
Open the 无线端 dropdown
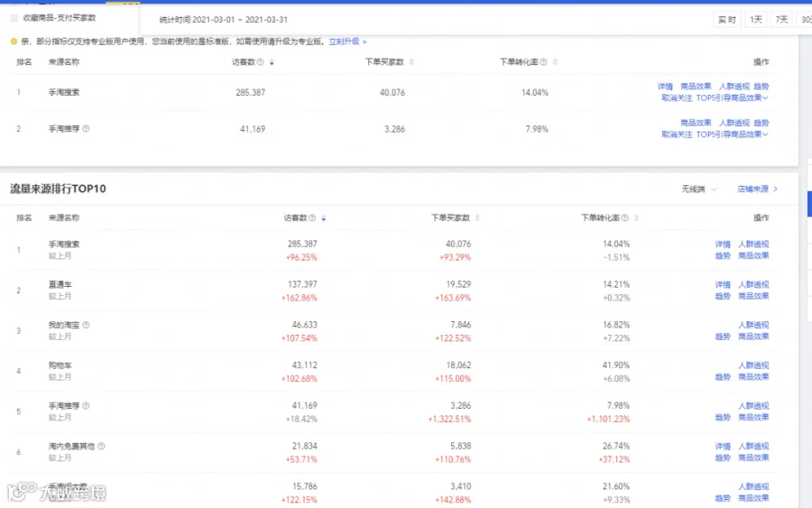pos(698,189)
